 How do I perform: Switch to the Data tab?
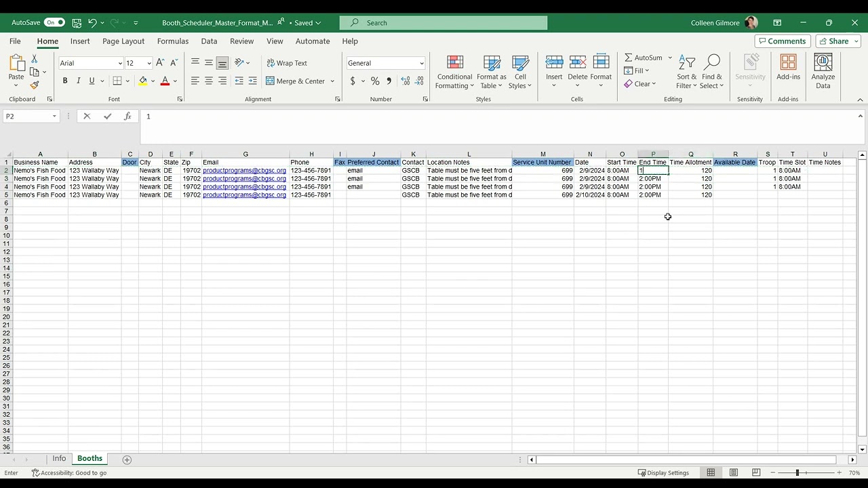[209, 41]
